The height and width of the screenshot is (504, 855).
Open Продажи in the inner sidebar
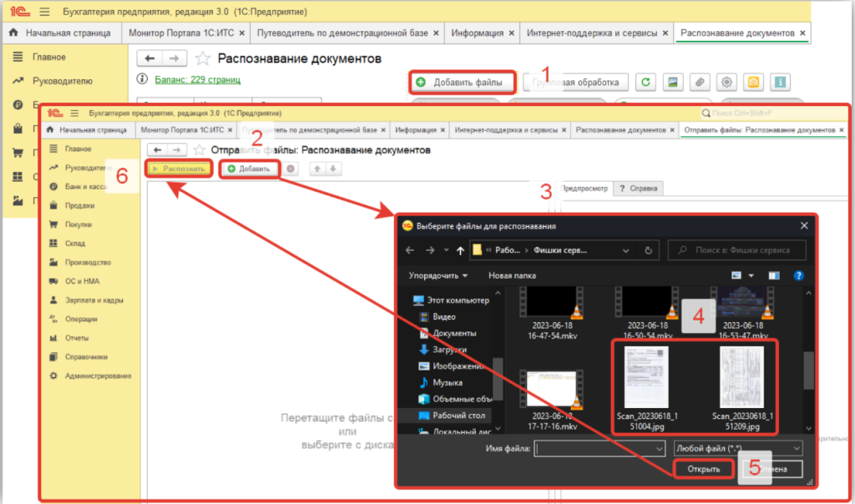pyautogui.click(x=72, y=205)
